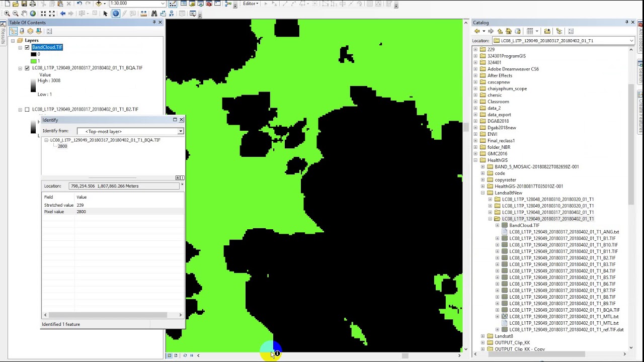644x362 pixels.
Task: Open the ModelBuilder window icon
Action: [x=228, y=4]
